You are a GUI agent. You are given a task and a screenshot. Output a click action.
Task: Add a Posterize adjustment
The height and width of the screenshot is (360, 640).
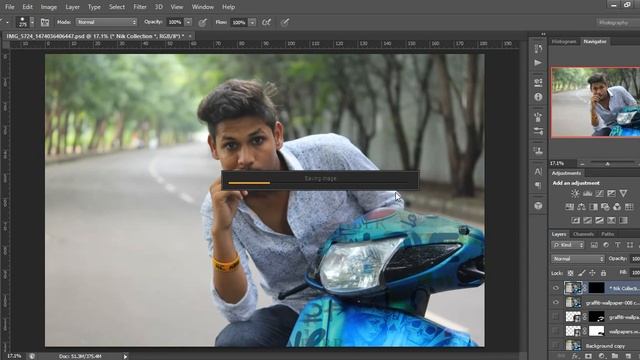click(587, 220)
